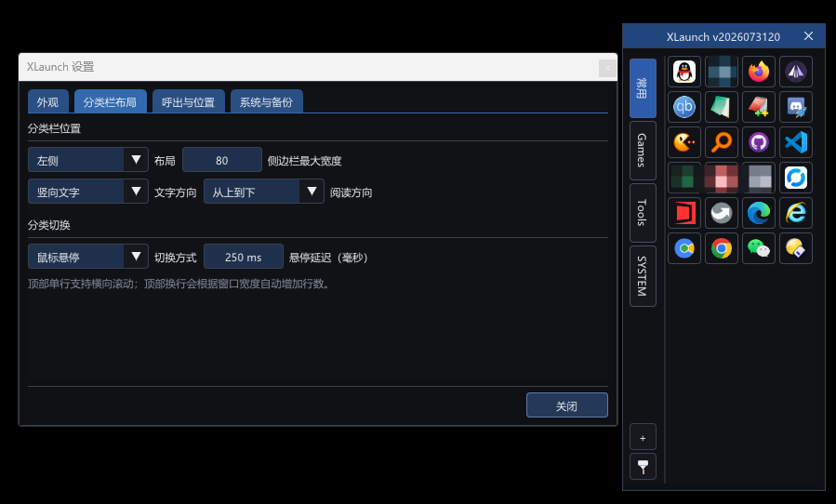
Task: Go to the 系统与备份 tab
Action: (x=266, y=102)
